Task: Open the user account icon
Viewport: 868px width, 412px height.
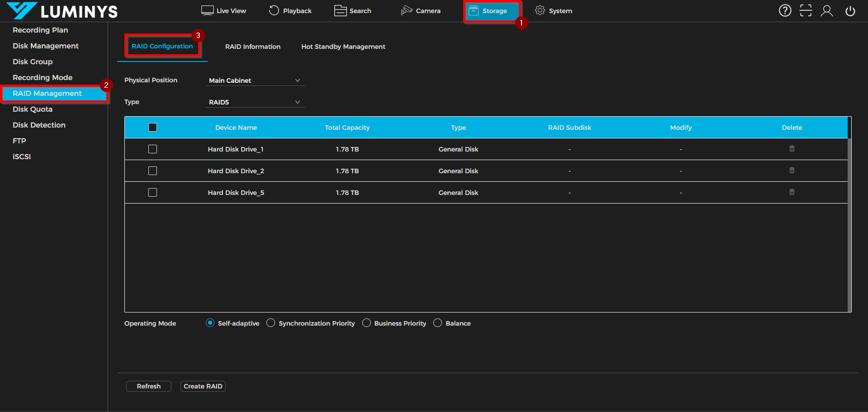Action: [x=826, y=11]
